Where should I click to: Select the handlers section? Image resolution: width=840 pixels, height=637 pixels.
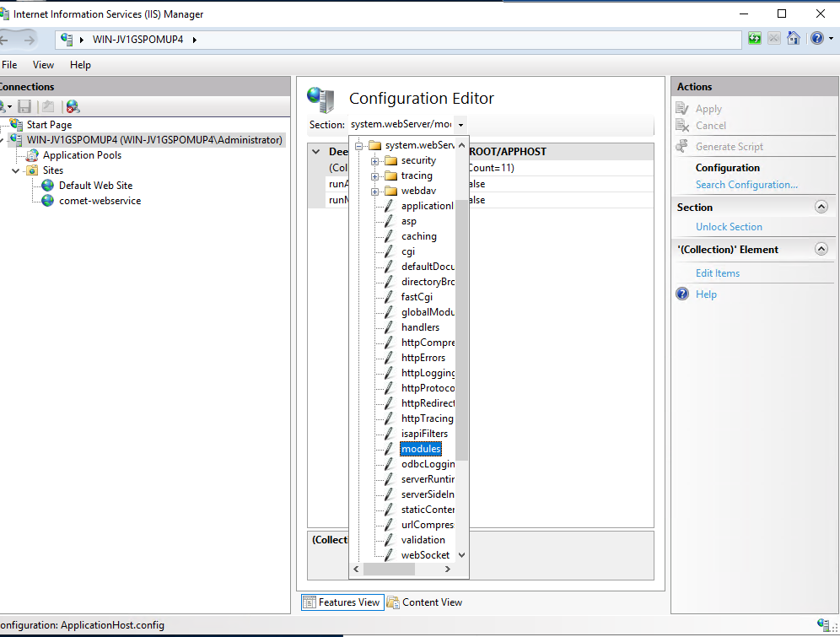(420, 327)
